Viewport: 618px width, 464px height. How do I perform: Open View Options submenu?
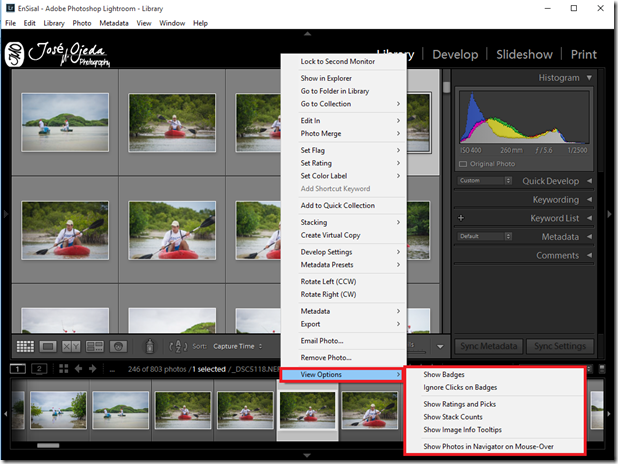tap(342, 375)
